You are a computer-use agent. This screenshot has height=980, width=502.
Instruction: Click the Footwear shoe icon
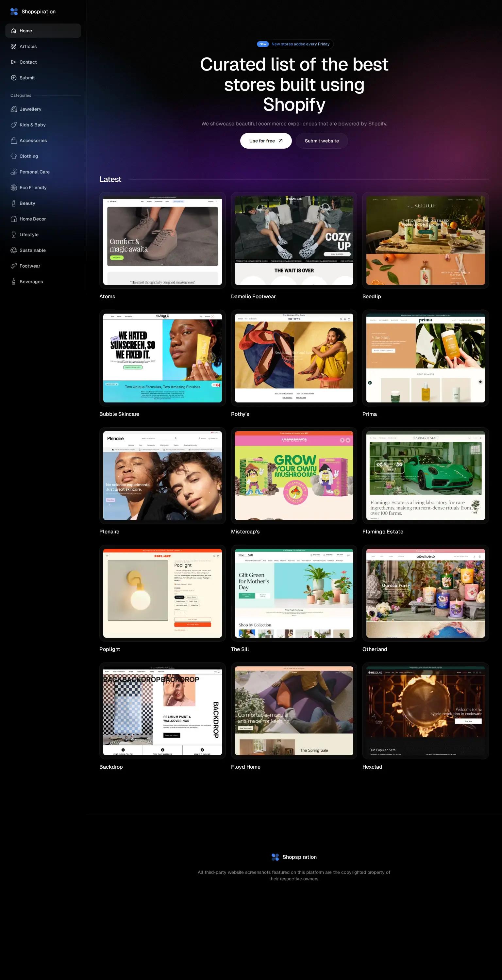14,266
